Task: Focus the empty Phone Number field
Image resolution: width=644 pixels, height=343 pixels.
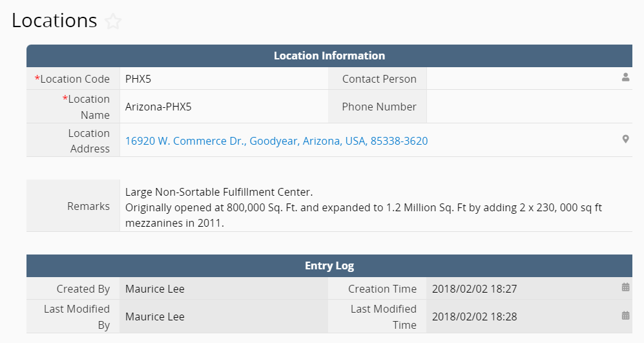Action: (x=530, y=107)
